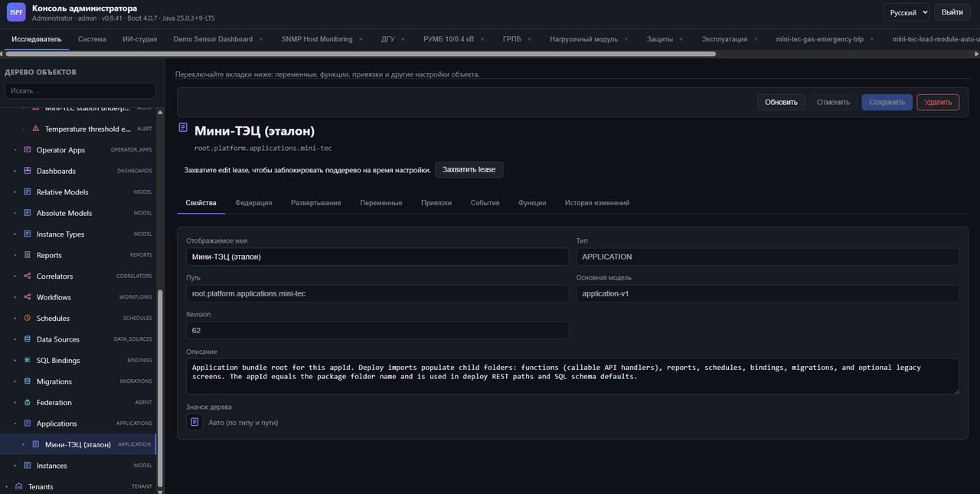Click the Operator Apps tree icon
Image resolution: width=980 pixels, height=494 pixels.
click(28, 150)
